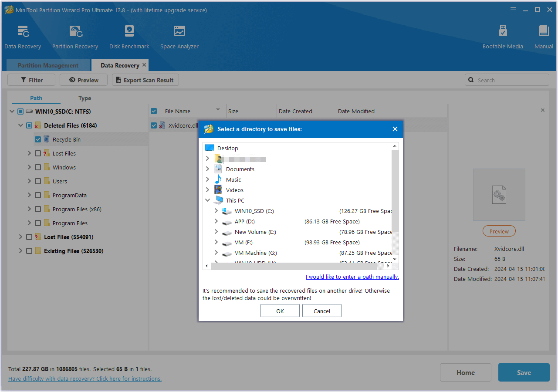The image size is (558, 392).
Task: Open the Space Analyzer tool
Action: point(179,32)
